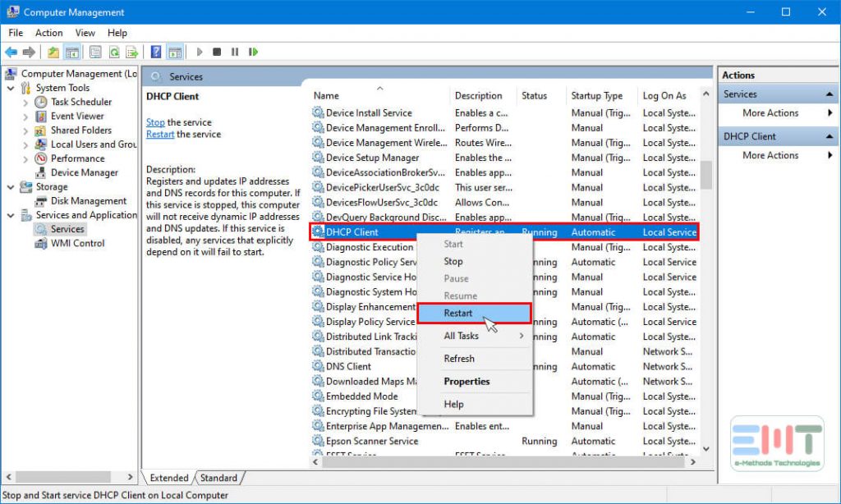Image resolution: width=841 pixels, height=504 pixels.
Task: Click the Restart Service toolbar icon
Action: [253, 52]
